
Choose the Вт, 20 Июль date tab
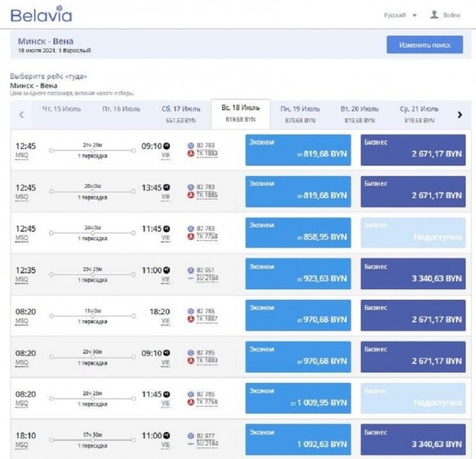point(359,113)
